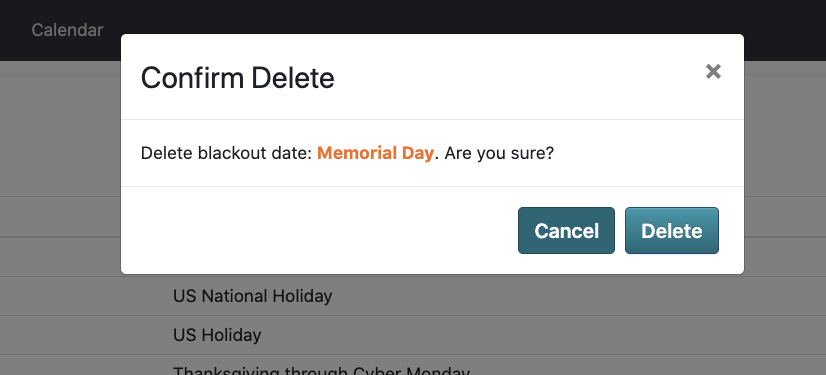Close the Confirm Delete dialog with X
This screenshot has width=826, height=375.
click(713, 72)
